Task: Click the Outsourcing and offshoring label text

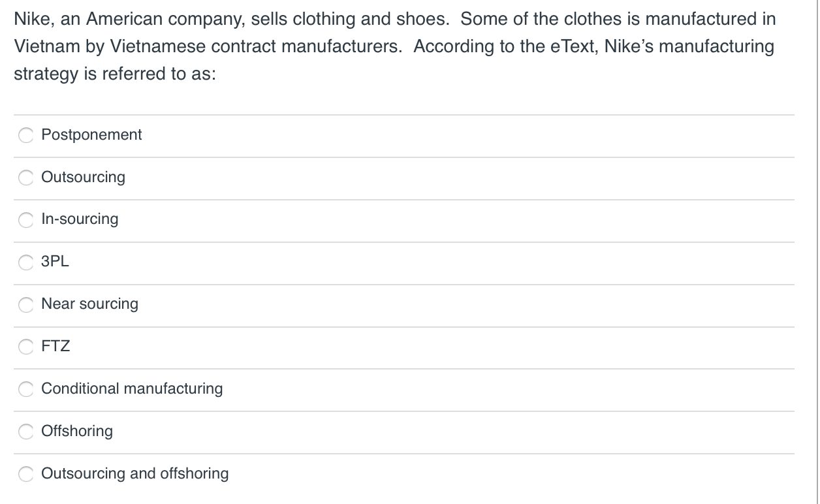Action: point(134,473)
